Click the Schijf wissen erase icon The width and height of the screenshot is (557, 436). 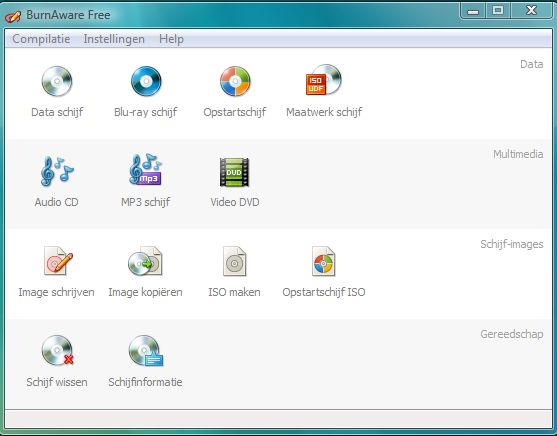(x=58, y=351)
